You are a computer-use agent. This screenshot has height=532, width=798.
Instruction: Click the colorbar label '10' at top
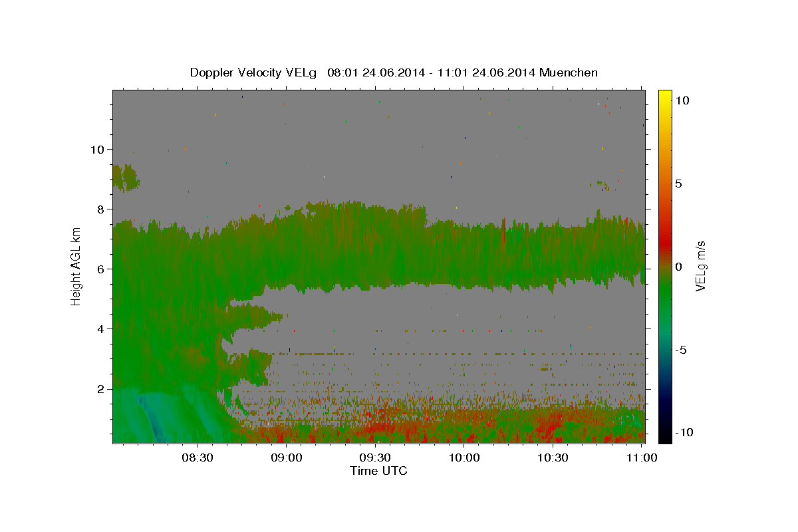(x=682, y=100)
